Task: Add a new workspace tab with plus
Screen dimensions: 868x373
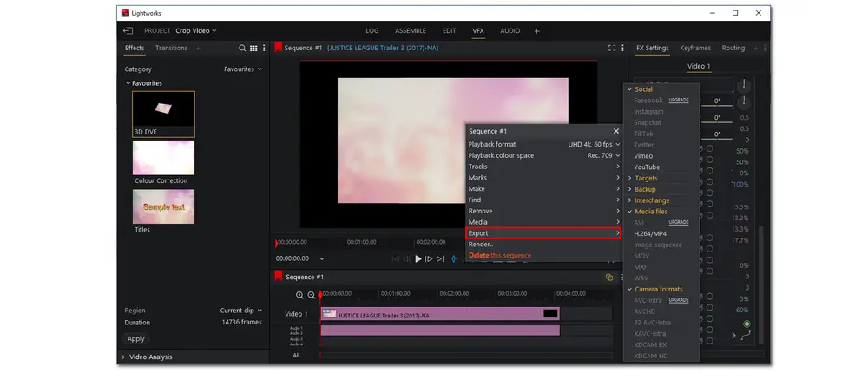Action: coord(536,31)
